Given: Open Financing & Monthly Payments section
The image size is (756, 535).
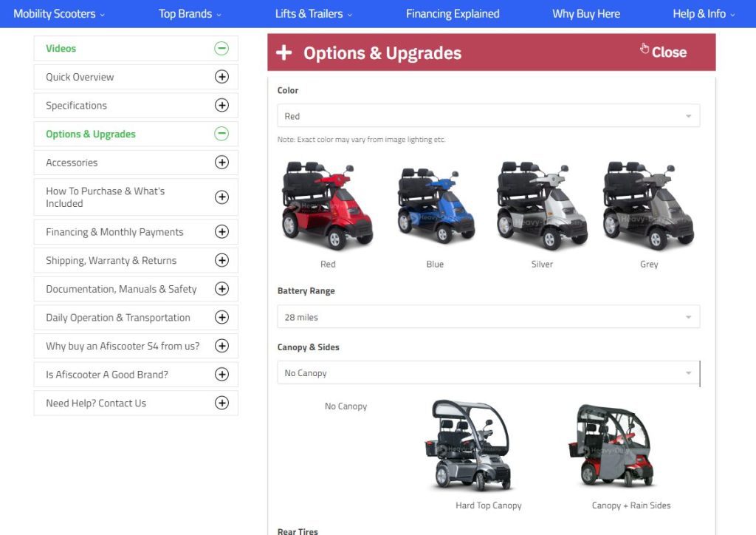Looking at the screenshot, I should [136, 231].
